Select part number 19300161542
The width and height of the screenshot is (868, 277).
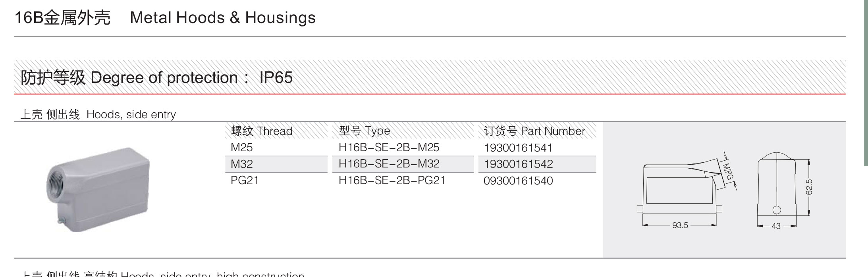pos(518,164)
